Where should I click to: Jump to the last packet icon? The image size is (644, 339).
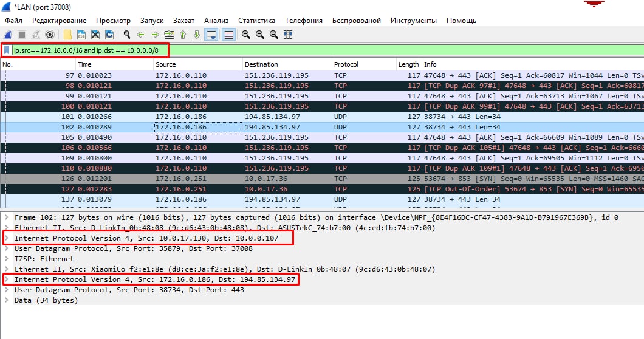tap(197, 35)
